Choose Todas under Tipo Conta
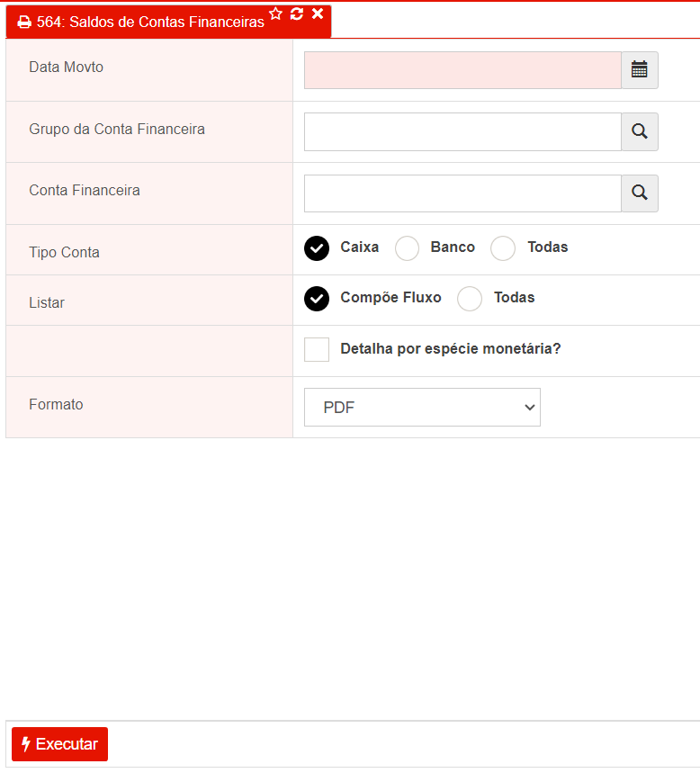 pyautogui.click(x=503, y=248)
